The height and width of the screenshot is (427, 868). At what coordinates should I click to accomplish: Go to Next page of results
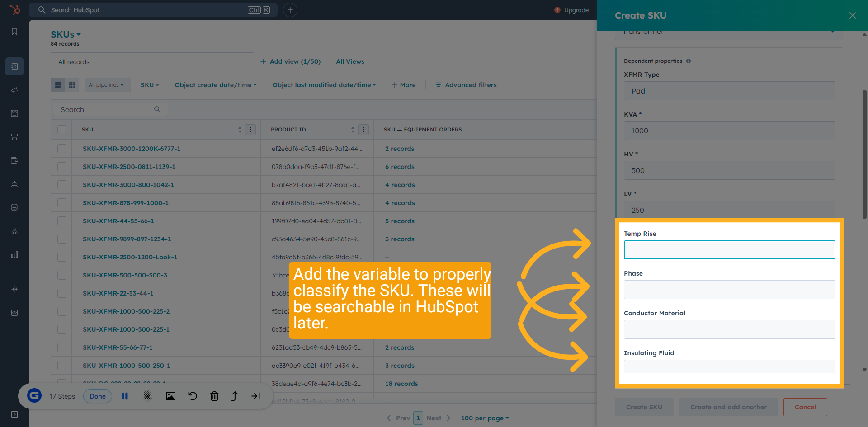(x=439, y=418)
